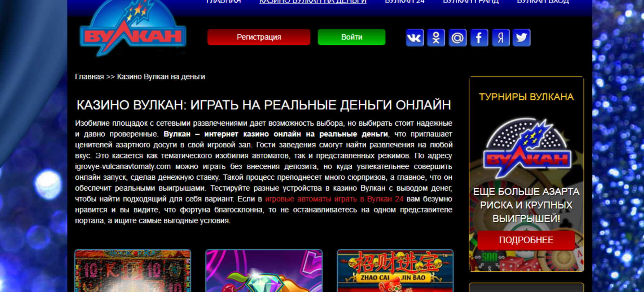Screen dimensions: 644x292
Task: Open the Mail.ru @ icon
Action: pos(457,38)
